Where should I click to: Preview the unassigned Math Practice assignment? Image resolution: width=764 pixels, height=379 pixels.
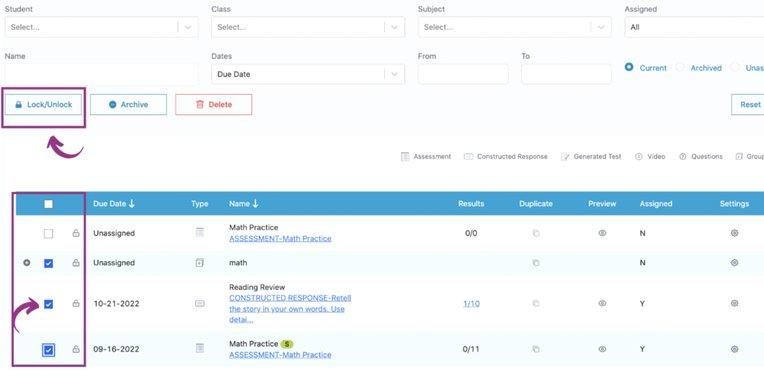tap(602, 233)
